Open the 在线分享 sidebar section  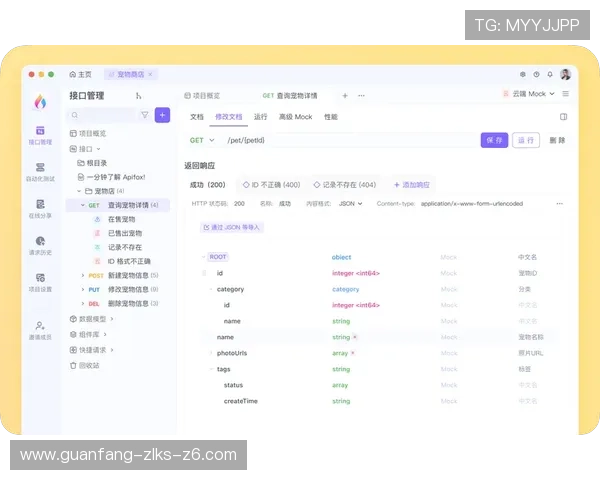40,209
